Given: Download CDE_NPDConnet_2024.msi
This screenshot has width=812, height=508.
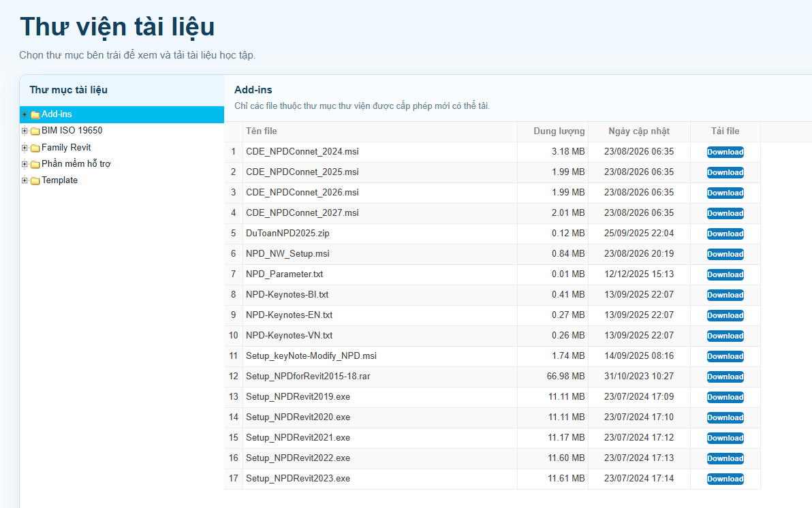Looking at the screenshot, I should click(725, 152).
